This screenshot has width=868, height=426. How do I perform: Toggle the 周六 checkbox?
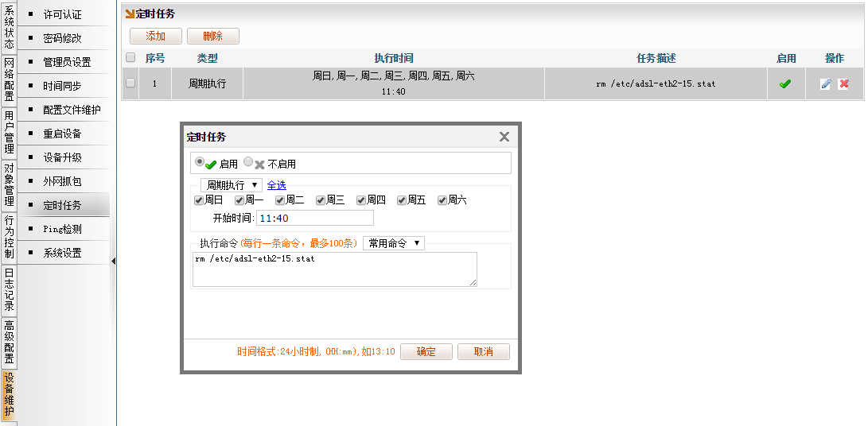click(x=442, y=200)
